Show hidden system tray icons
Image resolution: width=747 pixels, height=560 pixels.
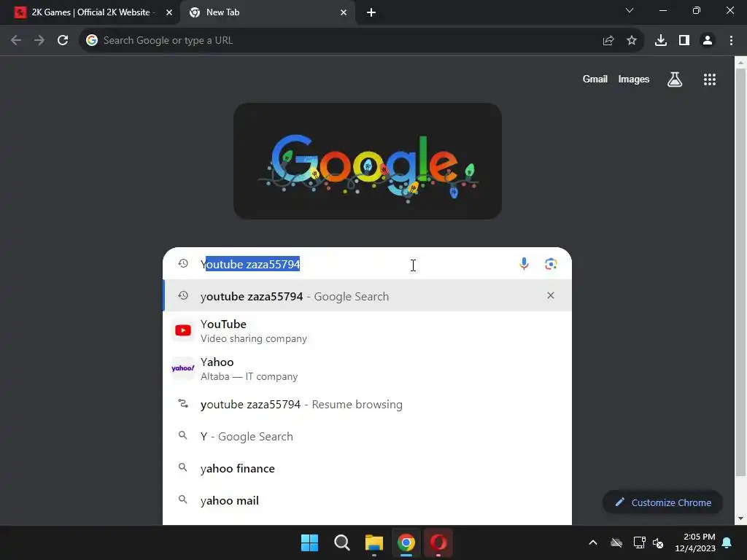[x=593, y=542]
